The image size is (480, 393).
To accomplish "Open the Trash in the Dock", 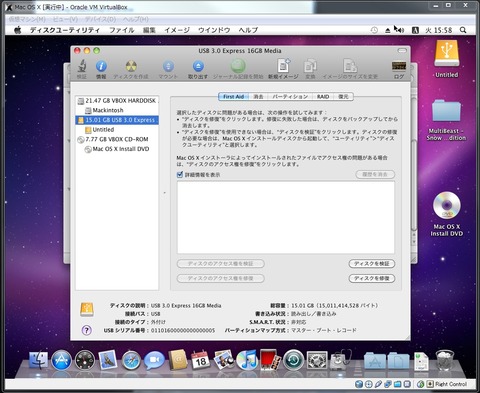I will (x=446, y=360).
